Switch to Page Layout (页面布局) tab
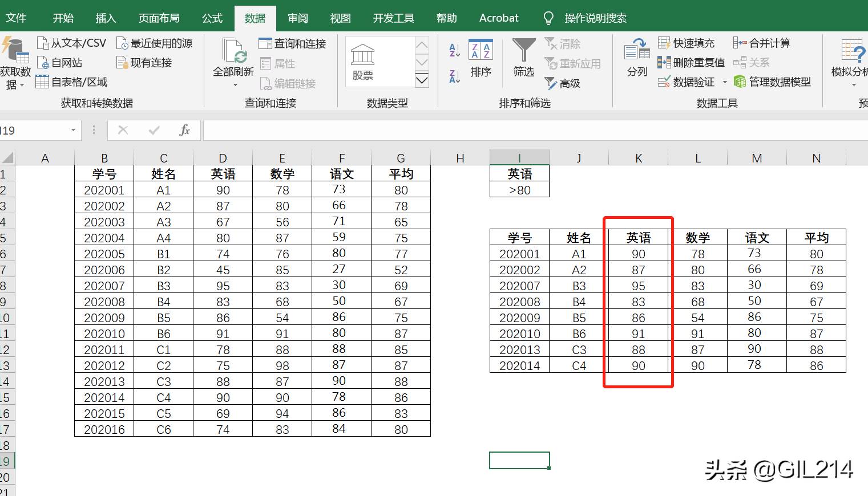The height and width of the screenshot is (496, 868). coord(159,18)
